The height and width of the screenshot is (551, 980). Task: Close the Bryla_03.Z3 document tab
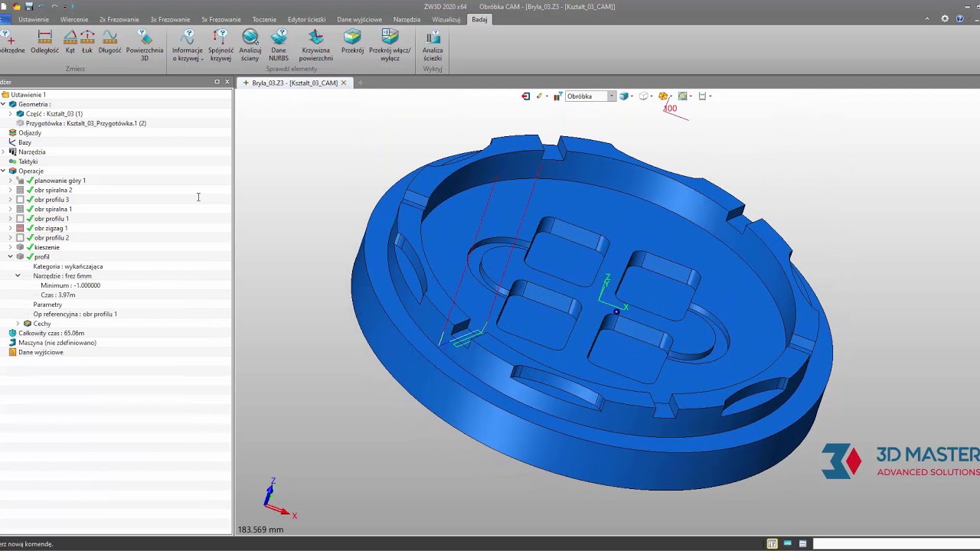[x=344, y=83]
